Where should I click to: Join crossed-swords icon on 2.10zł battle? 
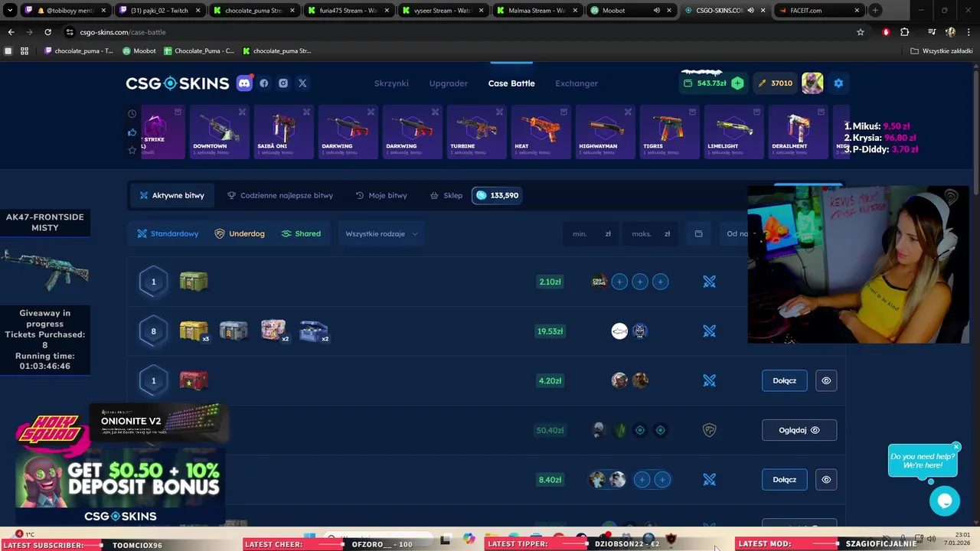710,282
